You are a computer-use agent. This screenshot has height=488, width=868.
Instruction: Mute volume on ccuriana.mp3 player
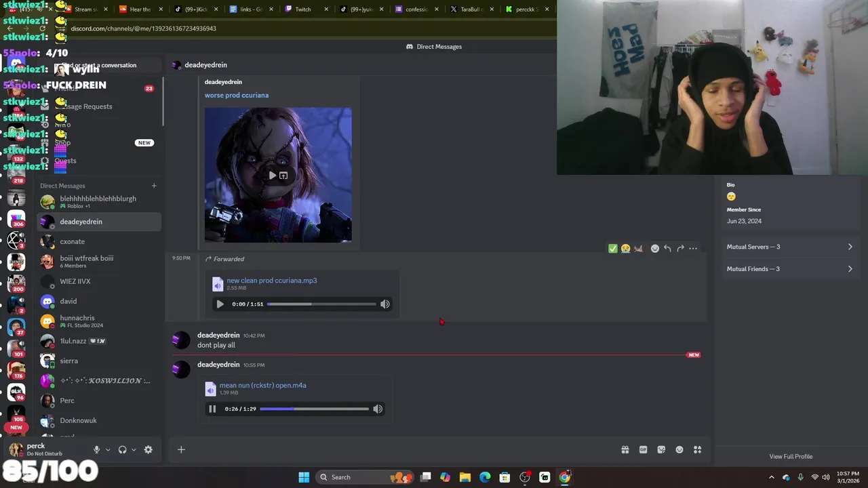[384, 304]
